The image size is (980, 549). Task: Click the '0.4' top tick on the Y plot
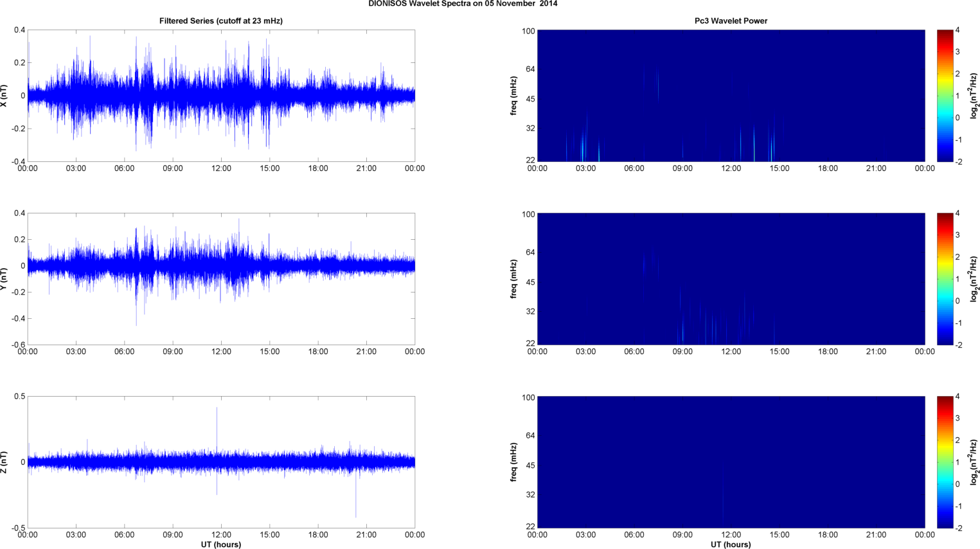(x=19, y=213)
